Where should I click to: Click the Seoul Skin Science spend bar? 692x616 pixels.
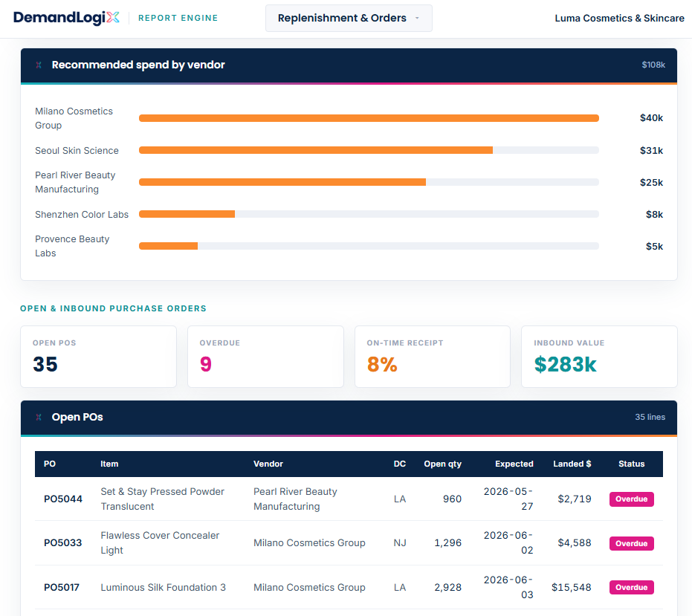tap(369, 150)
